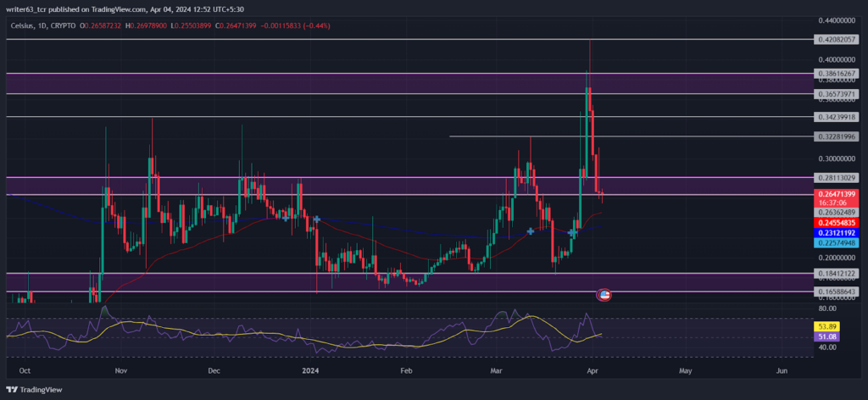
Task: Click the blue cross marker in mid-March
Action: 531,231
